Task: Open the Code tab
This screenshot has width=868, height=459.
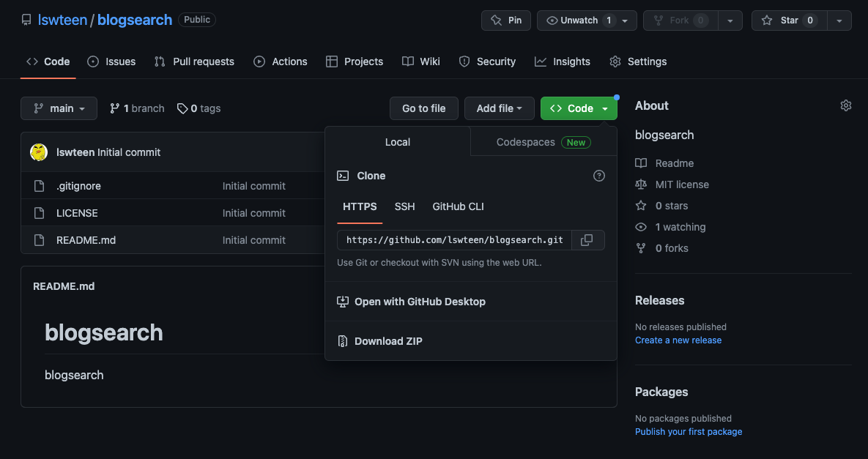Action: pyautogui.click(x=48, y=61)
